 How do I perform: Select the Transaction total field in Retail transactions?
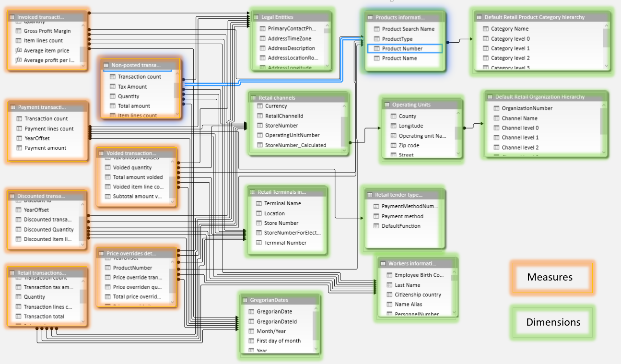[x=44, y=317]
